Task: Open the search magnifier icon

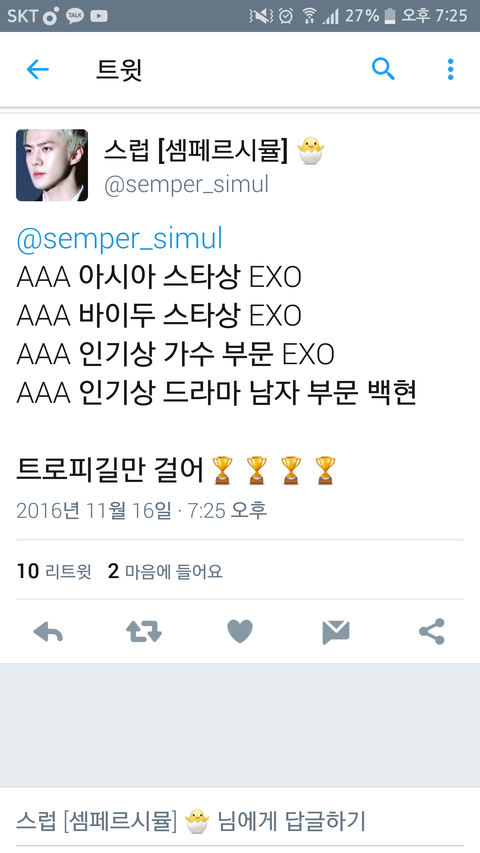Action: coord(383,70)
